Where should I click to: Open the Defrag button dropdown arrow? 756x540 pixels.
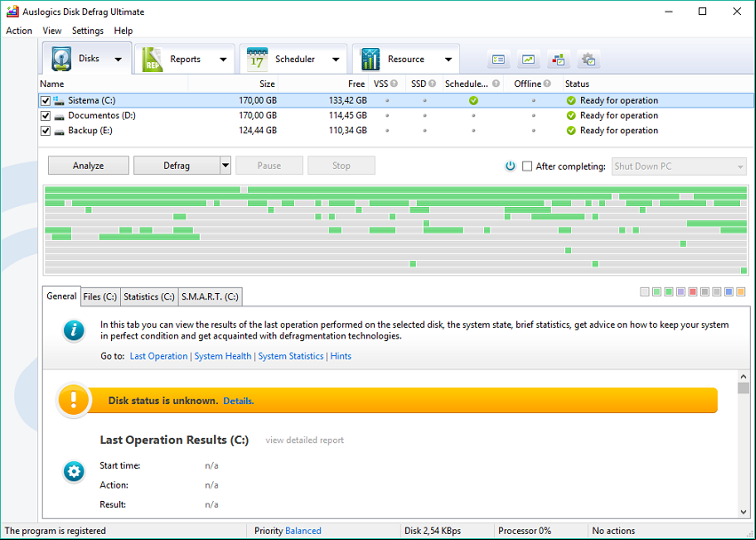226,165
